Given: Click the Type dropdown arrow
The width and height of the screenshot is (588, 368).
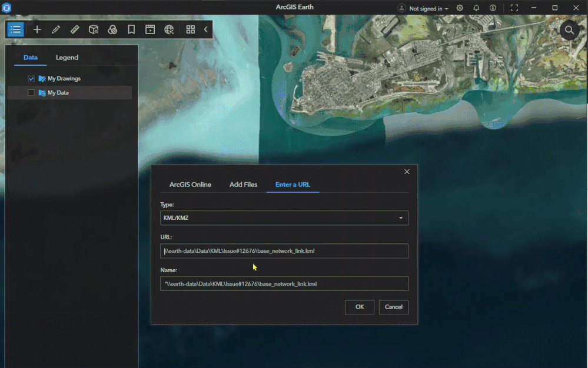Looking at the screenshot, I should click(401, 218).
